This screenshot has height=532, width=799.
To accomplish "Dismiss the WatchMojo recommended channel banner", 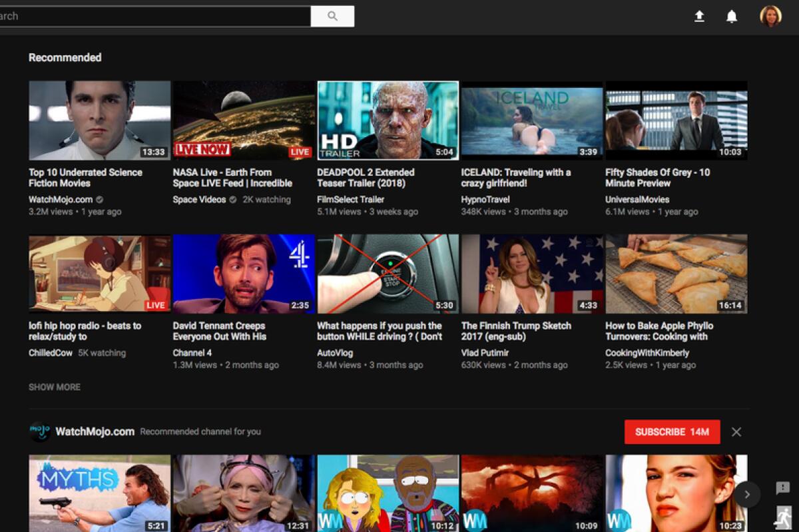I will [x=736, y=431].
